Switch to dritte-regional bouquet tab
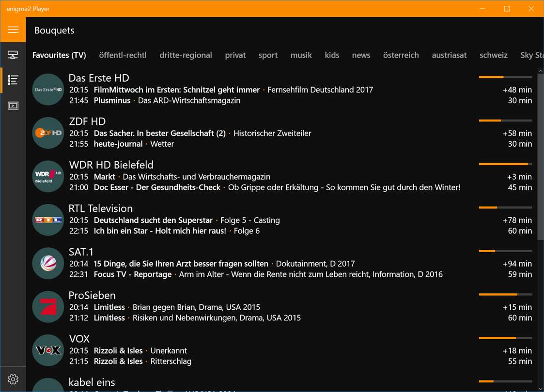Viewport: 544px width, 392px height. 186,55
